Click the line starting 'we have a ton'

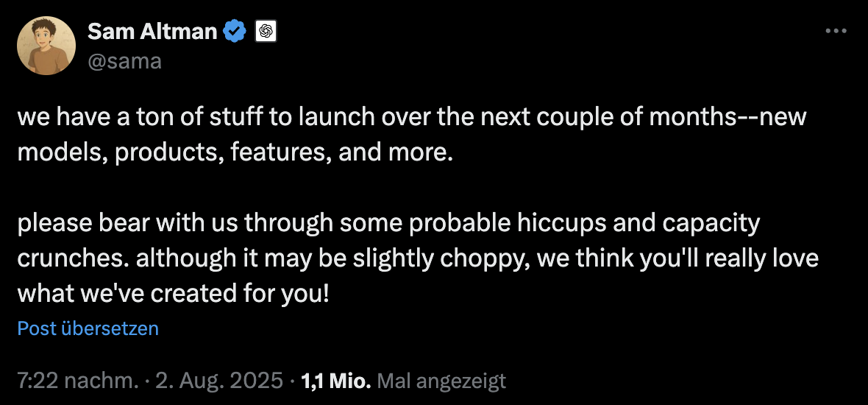(x=412, y=118)
